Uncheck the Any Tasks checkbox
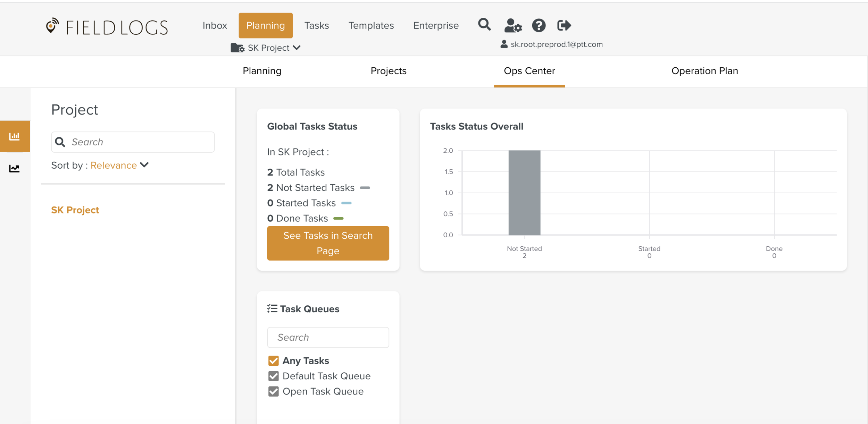 pos(273,361)
